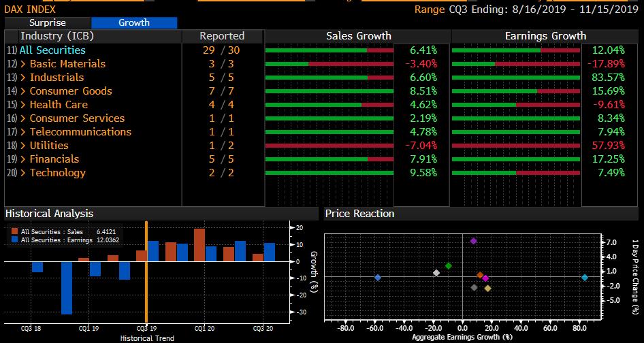Click the Reported column header
Viewport: 644px width, 343px height.
221,35
